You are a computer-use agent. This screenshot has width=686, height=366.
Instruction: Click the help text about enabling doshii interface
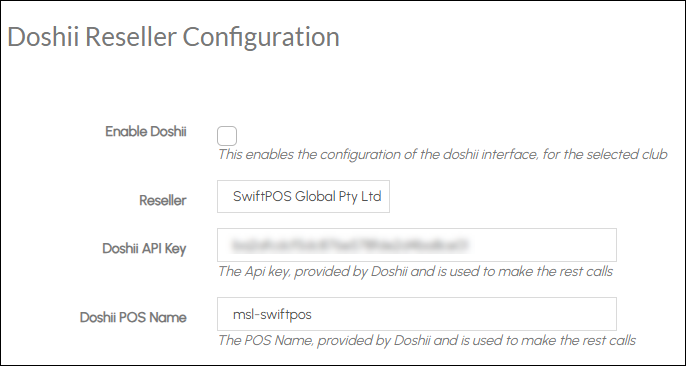[x=442, y=154]
